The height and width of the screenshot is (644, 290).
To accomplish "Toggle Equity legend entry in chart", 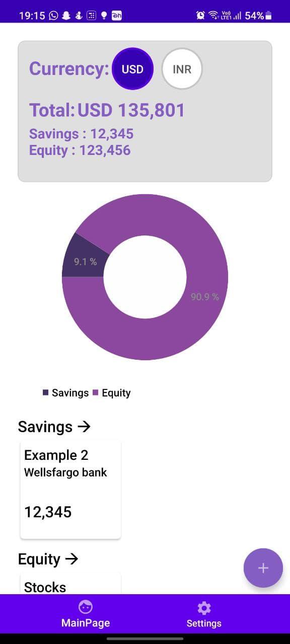I will tap(112, 393).
